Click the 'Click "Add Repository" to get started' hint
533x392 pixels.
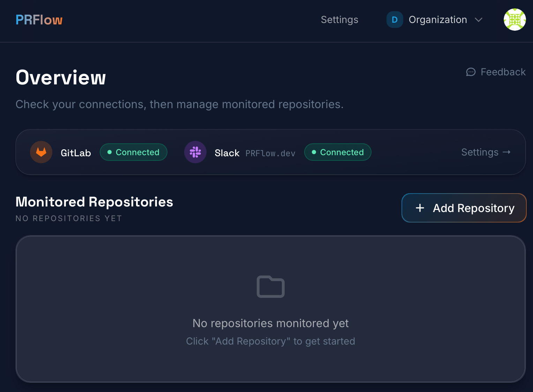[271, 341]
